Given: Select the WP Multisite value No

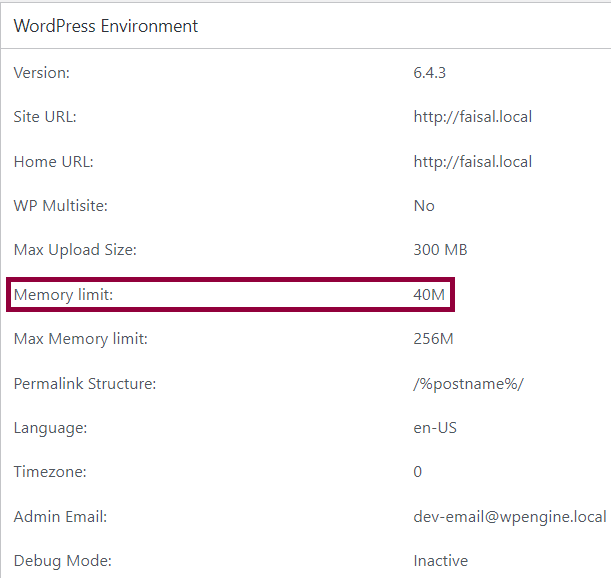Looking at the screenshot, I should pos(424,206).
